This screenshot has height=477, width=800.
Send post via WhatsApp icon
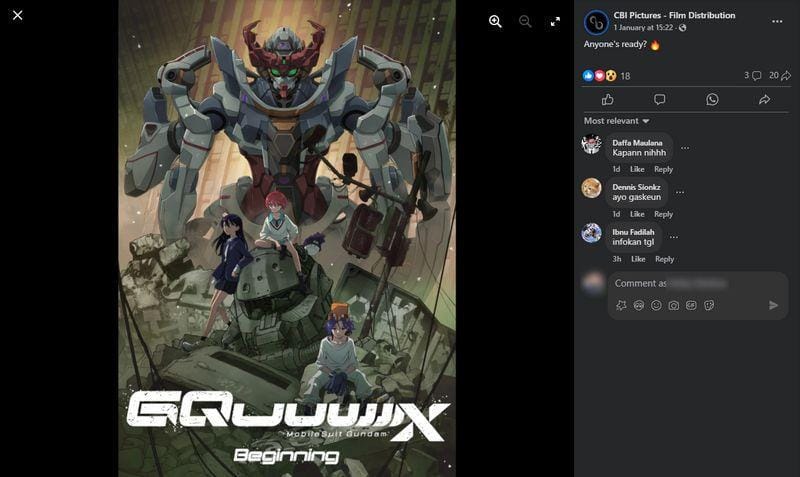pos(712,100)
